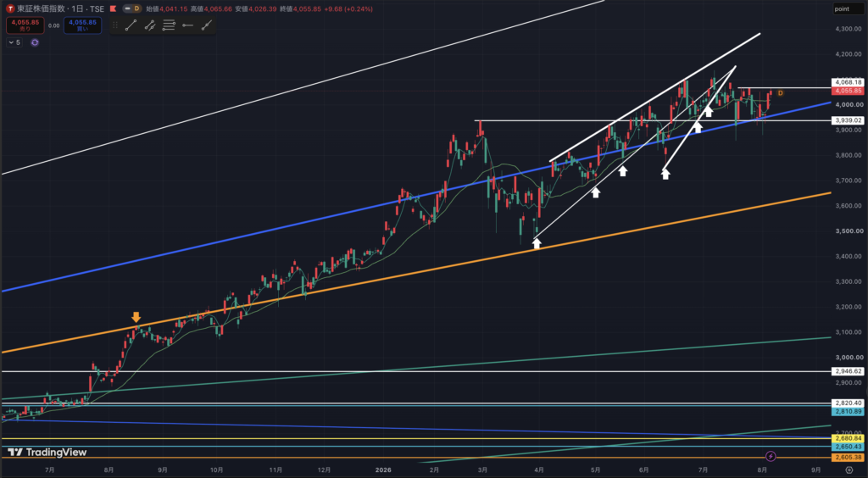Viewport: 868px width, 478px height.
Task: Click the orange D marker on the chart
Action: 781,93
